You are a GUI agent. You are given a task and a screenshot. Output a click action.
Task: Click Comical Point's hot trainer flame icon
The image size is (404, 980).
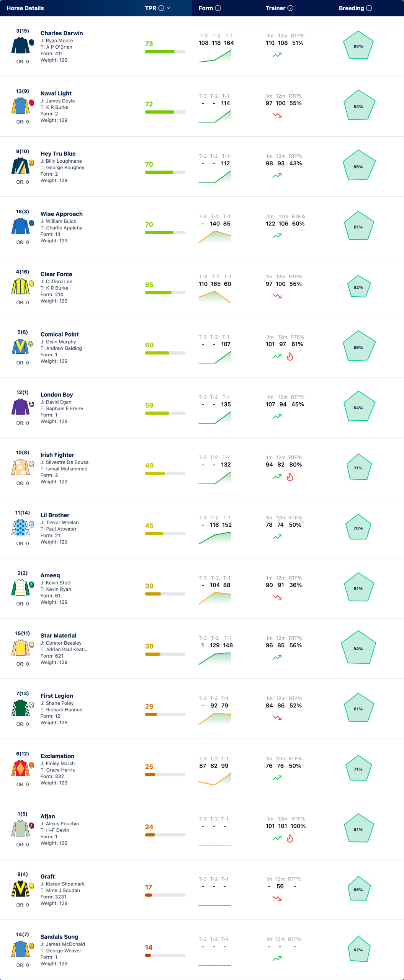tap(290, 356)
